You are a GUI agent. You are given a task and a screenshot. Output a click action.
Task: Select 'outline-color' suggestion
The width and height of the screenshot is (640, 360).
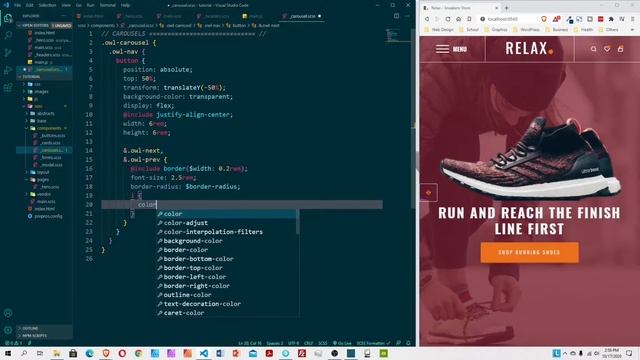(227, 295)
